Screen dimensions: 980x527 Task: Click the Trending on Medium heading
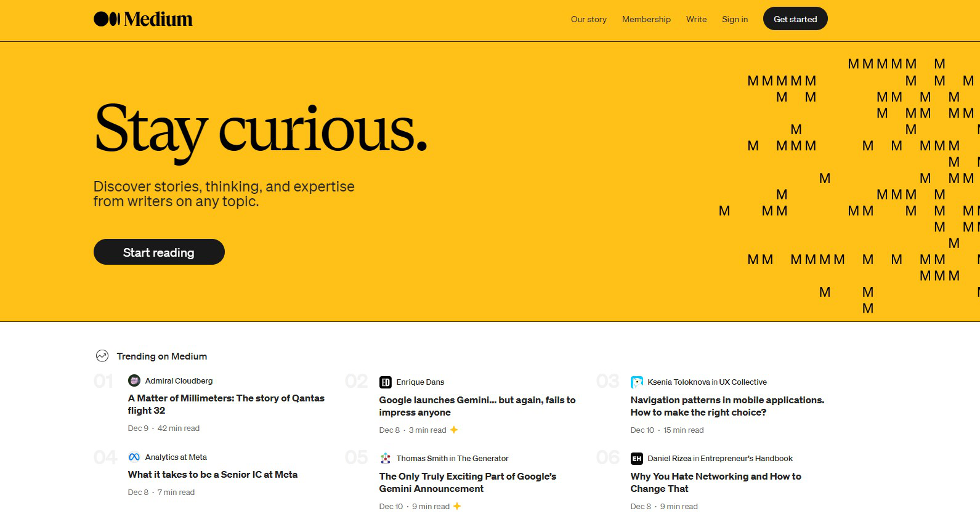coord(162,356)
